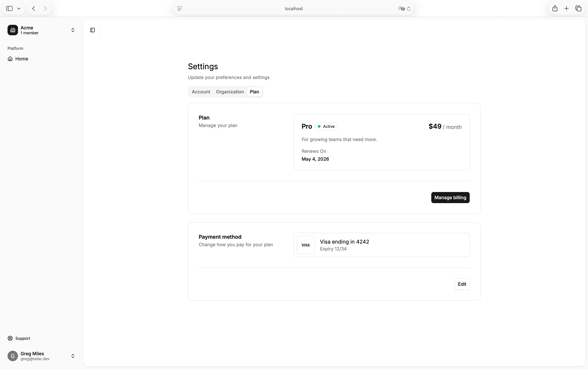Click Edit for payment method
The height and width of the screenshot is (369, 588).
(x=462, y=284)
